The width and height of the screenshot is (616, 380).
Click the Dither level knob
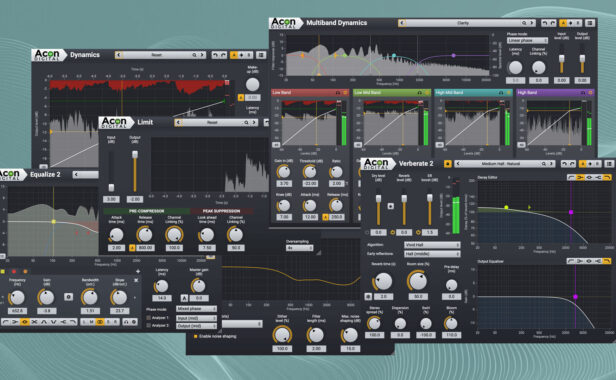click(x=282, y=335)
